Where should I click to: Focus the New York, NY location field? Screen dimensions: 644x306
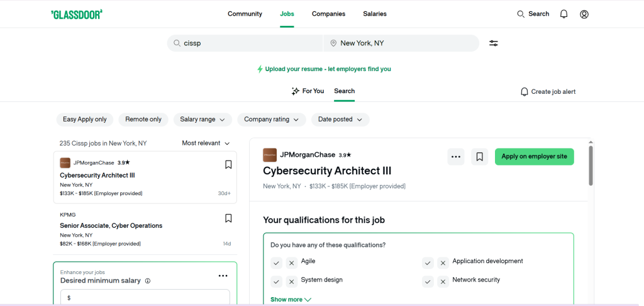click(x=401, y=43)
